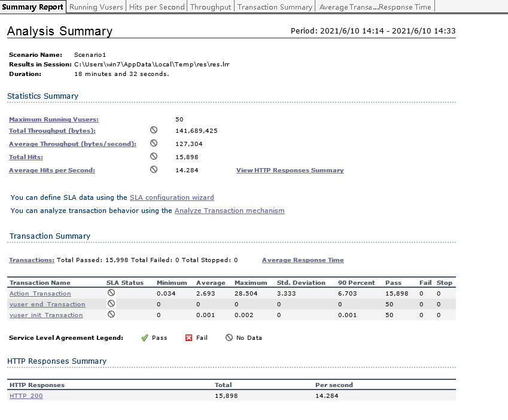This screenshot has width=508, height=420.
Task: Select the SLA Status column header
Action: click(125, 283)
